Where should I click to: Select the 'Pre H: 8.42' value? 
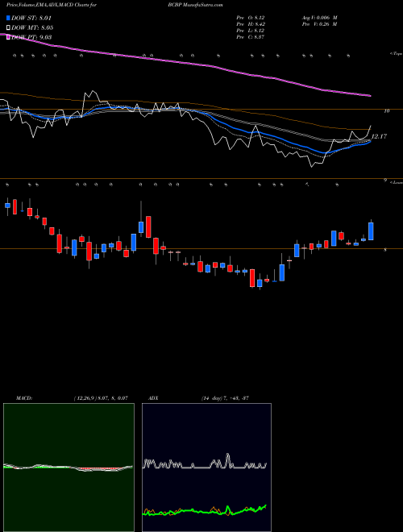(251, 24)
